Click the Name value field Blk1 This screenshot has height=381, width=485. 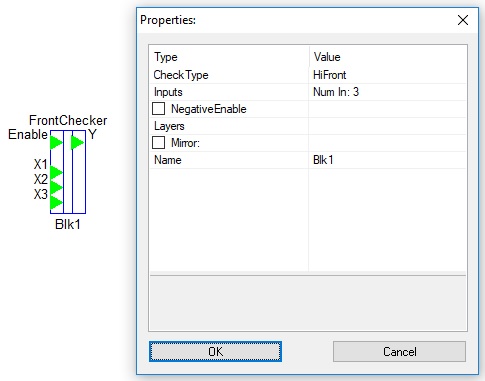[387, 160]
